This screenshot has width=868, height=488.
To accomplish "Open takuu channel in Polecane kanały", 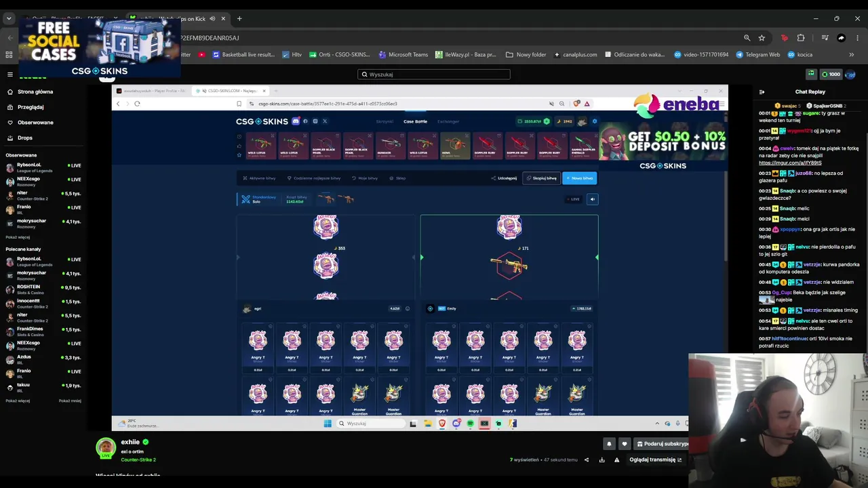I will point(43,386).
